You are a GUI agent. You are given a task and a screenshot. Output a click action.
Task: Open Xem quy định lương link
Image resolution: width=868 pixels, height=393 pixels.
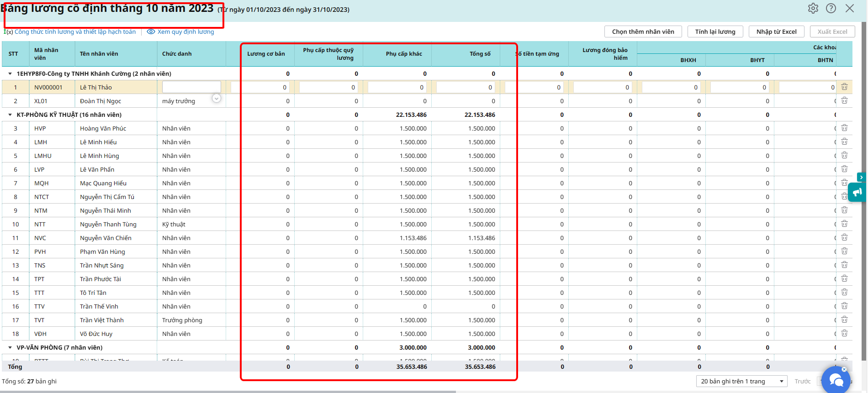pyautogui.click(x=185, y=31)
